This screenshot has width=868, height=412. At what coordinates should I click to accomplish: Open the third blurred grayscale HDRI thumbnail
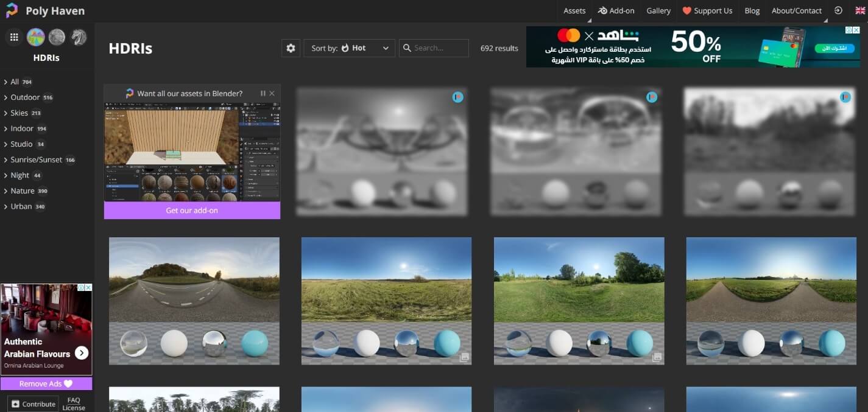[769, 152]
